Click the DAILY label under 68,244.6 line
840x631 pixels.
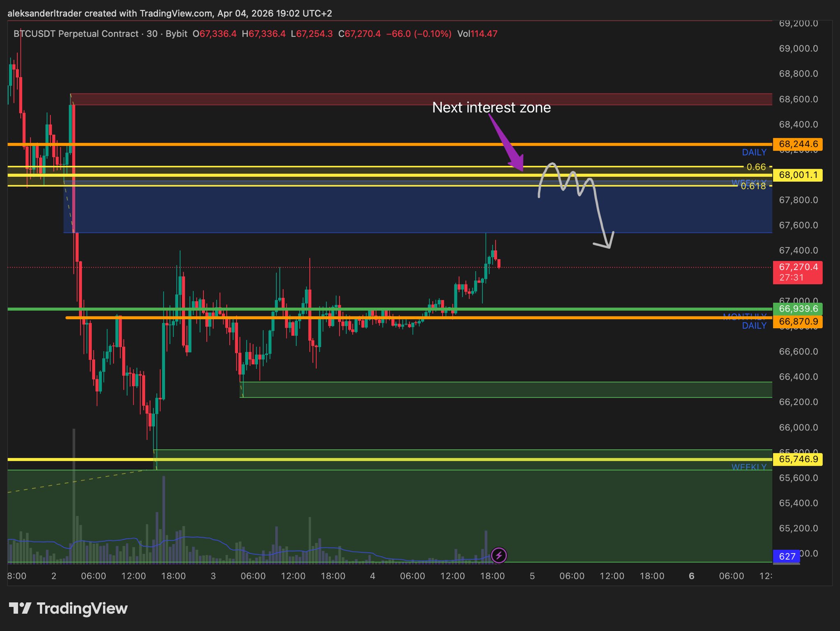754,153
